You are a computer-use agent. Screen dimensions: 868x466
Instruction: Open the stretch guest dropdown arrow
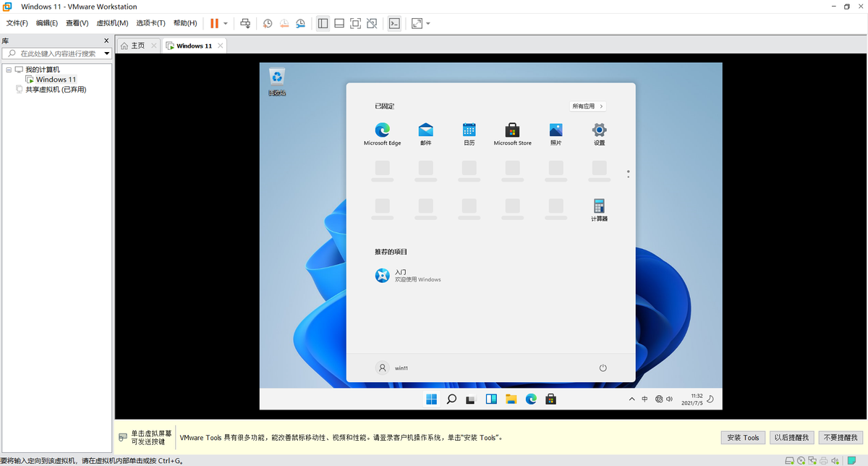428,23
